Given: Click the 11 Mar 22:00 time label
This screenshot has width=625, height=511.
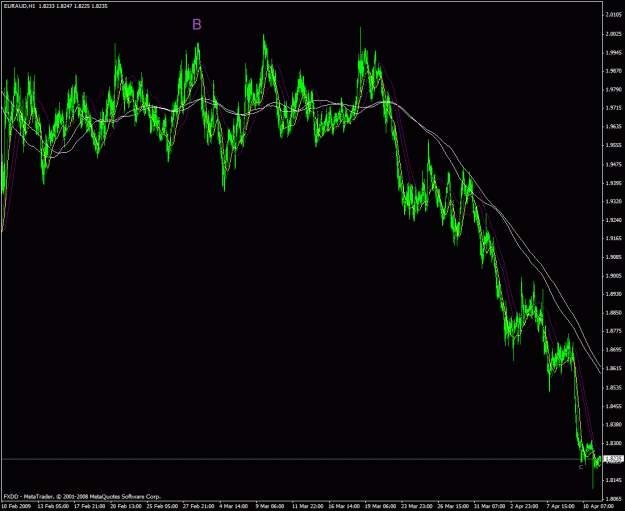Looking at the screenshot, I should pos(307,506).
